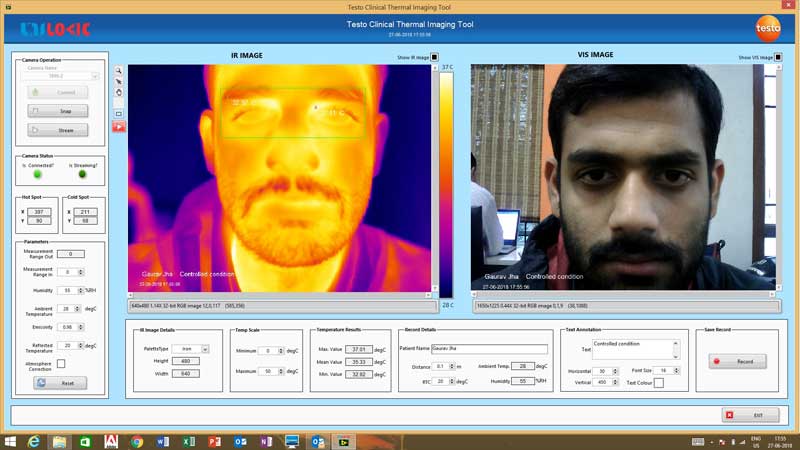800x450 pixels.
Task: Click the Is Streaming status LED
Action: [x=82, y=174]
